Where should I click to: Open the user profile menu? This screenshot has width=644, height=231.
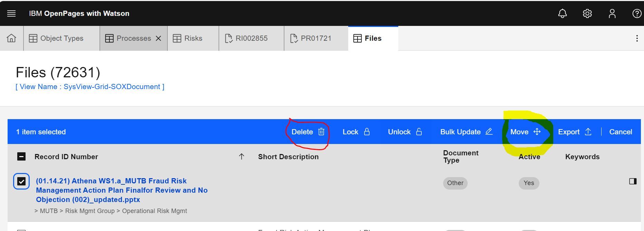pyautogui.click(x=612, y=13)
